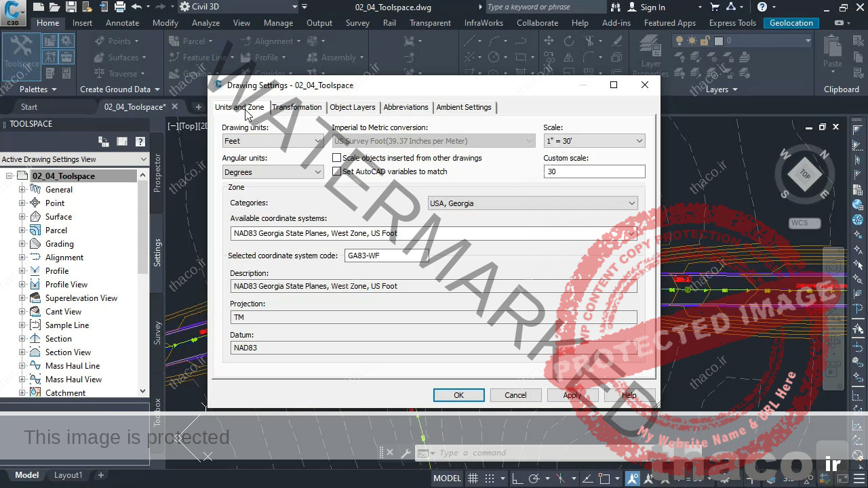Image resolution: width=868 pixels, height=488 pixels.
Task: Add a new layout with the plus icon
Action: pyautogui.click(x=101, y=475)
